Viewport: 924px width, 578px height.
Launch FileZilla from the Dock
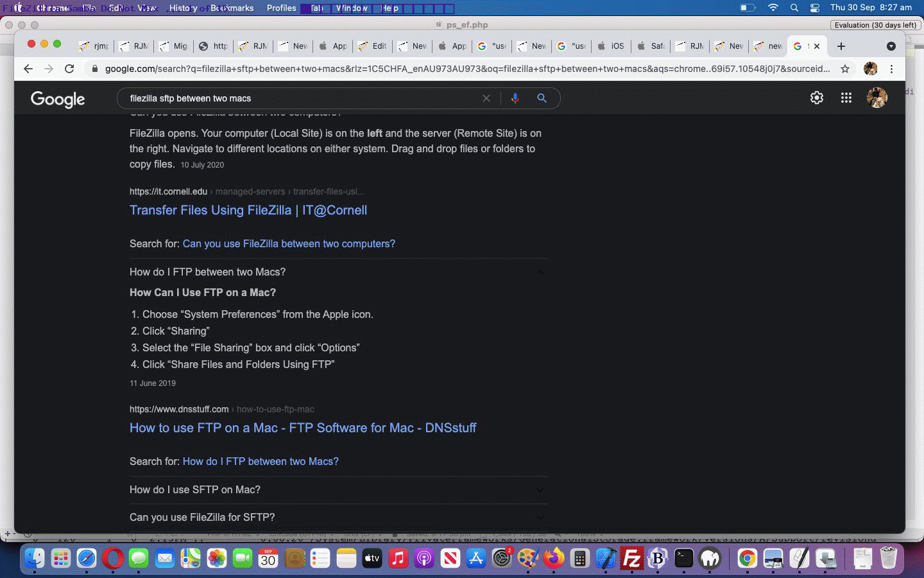[632, 558]
